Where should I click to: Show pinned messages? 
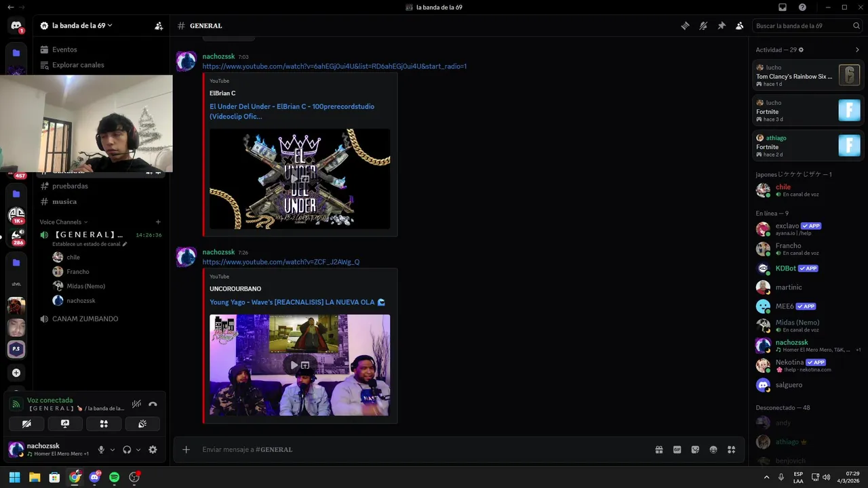pyautogui.click(x=722, y=26)
